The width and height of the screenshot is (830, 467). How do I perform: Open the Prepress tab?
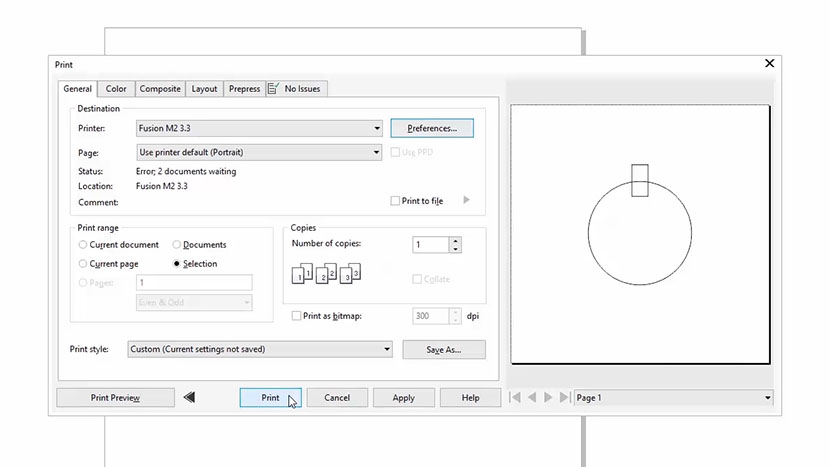point(244,89)
